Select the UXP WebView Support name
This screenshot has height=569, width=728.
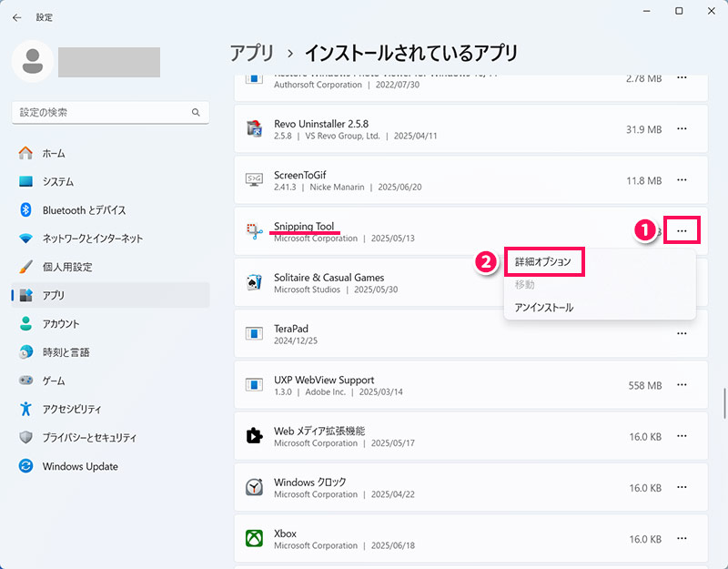[x=324, y=380]
